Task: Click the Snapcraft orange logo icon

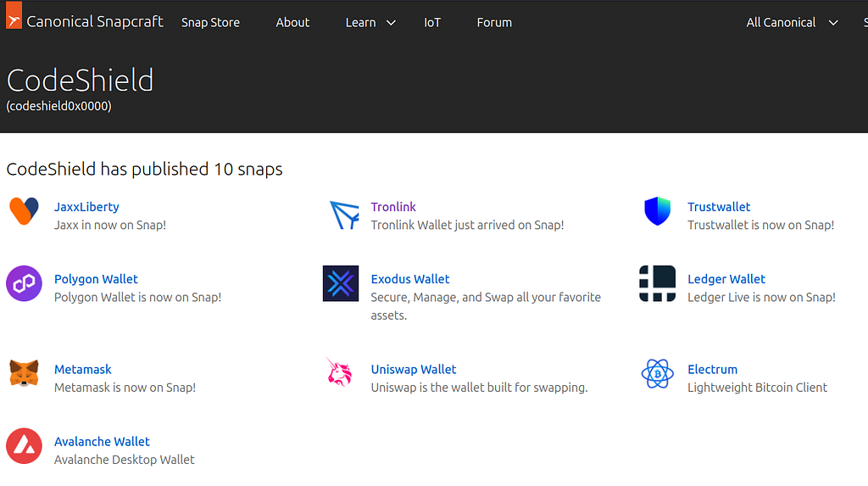Action: coord(14,15)
